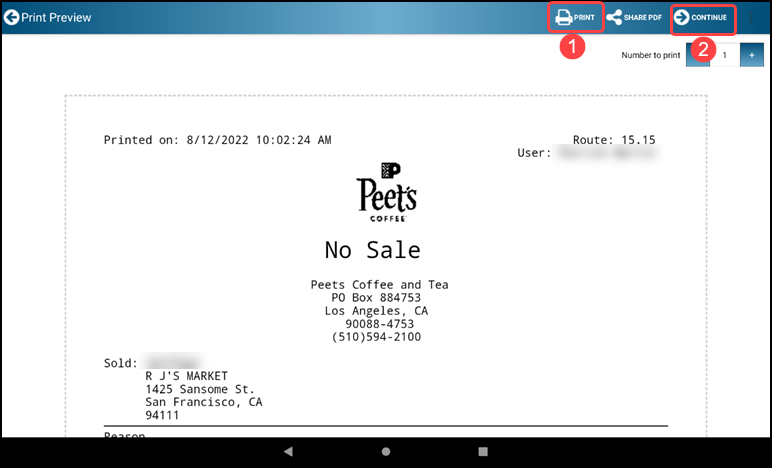Share the receipt via SHARE PDF
Image resolution: width=772 pixels, height=468 pixels.
(634, 18)
